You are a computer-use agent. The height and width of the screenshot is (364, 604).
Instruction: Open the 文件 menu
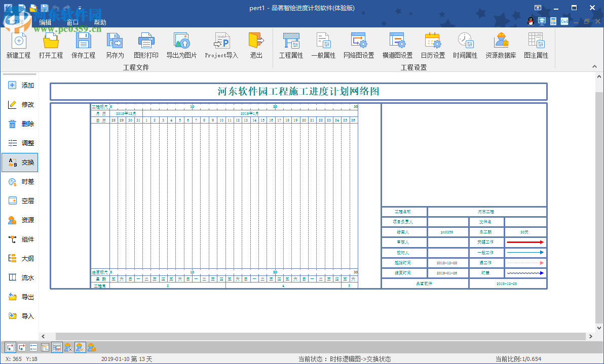[x=18, y=22]
